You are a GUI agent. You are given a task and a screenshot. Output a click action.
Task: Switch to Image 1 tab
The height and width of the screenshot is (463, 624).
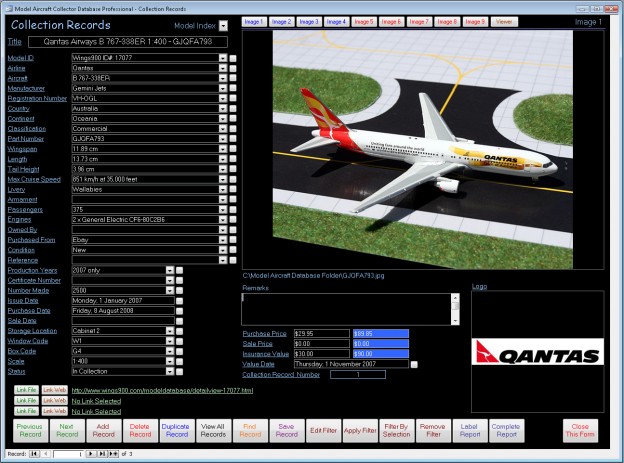click(x=254, y=22)
